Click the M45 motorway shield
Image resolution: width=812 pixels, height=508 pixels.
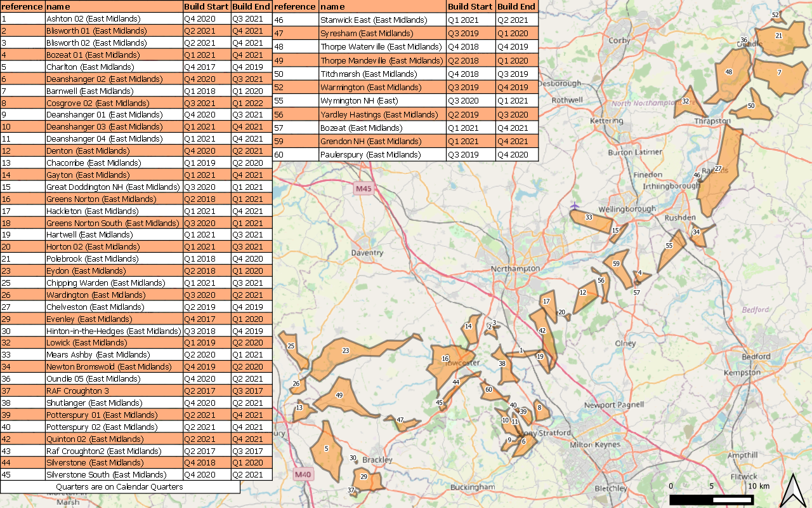(x=363, y=188)
